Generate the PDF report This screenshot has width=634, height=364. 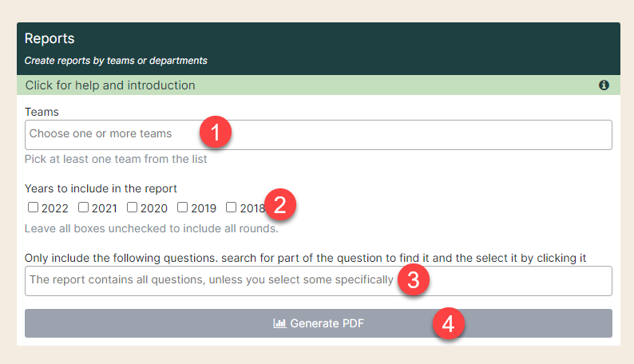tap(319, 323)
